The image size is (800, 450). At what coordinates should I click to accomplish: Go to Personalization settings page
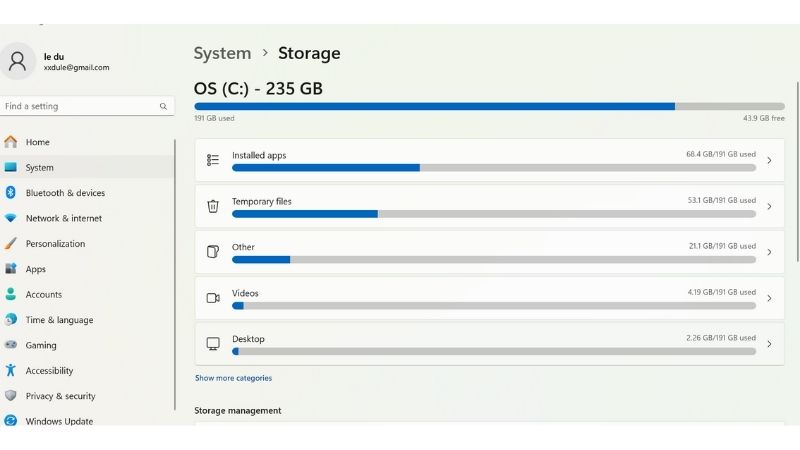pos(55,244)
